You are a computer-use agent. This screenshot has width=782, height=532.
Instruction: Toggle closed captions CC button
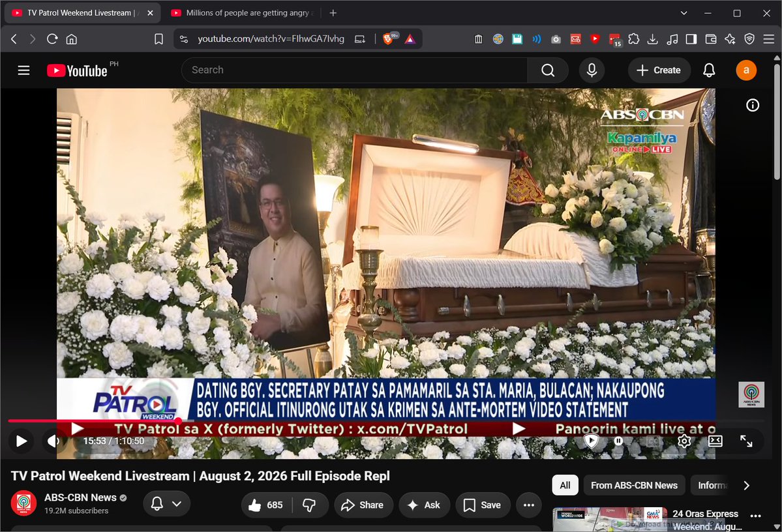(x=653, y=441)
